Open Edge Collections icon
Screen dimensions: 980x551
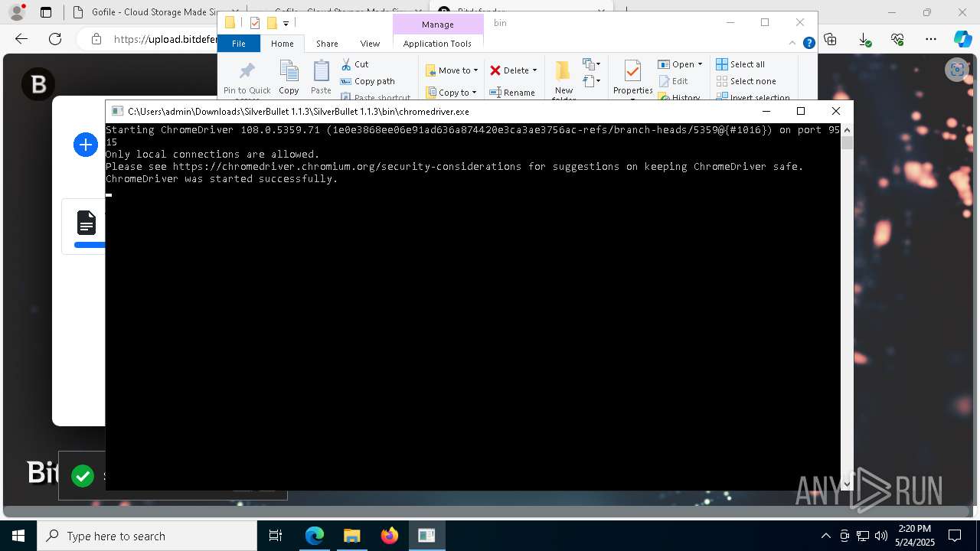point(831,39)
